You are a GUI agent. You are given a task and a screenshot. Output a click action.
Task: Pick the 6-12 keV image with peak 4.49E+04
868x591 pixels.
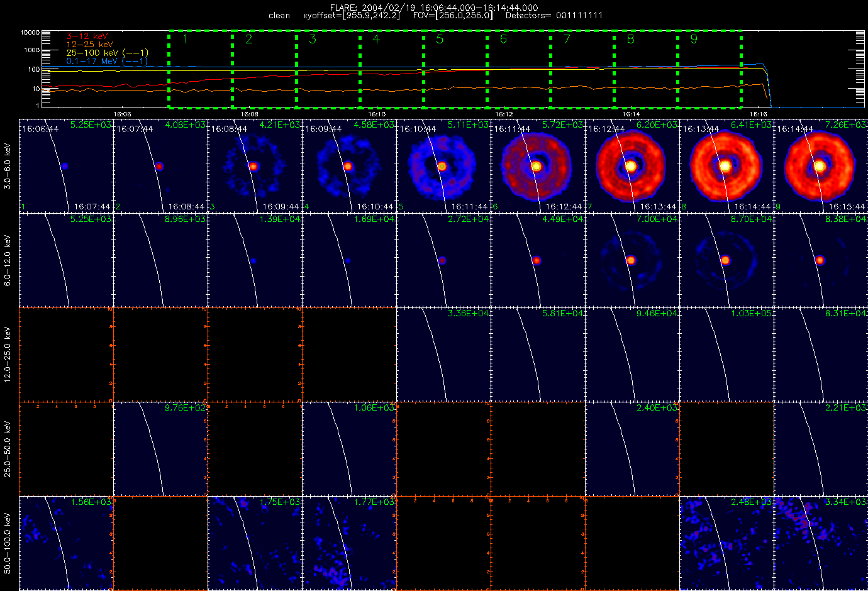[538, 260]
